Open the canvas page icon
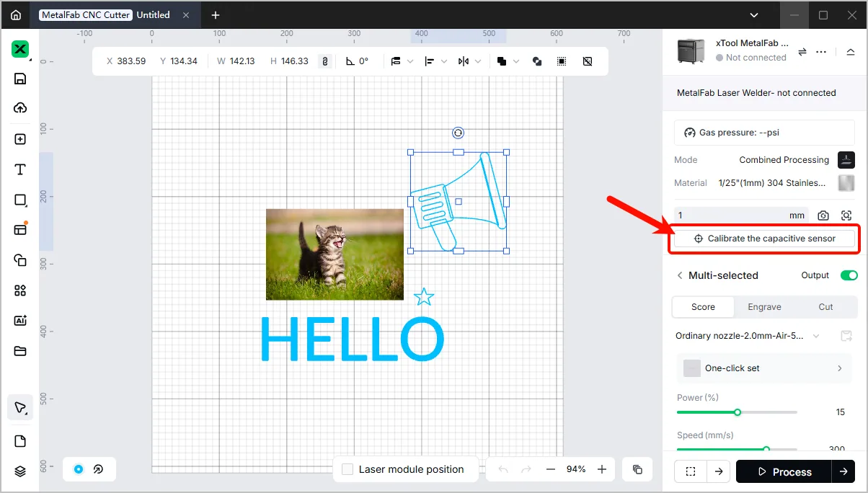868x493 pixels. [x=20, y=441]
